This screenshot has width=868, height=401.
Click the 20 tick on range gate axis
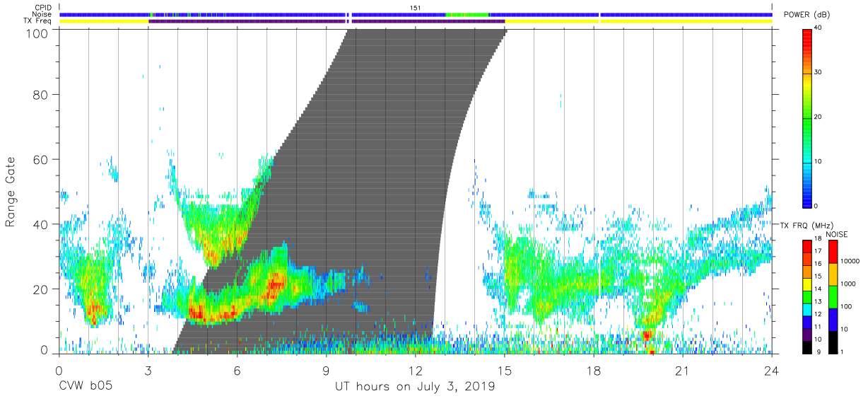coord(41,289)
